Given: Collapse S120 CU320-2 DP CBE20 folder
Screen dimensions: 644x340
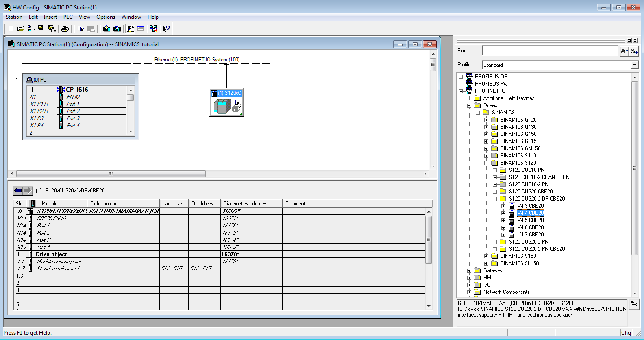Looking at the screenshot, I should [495, 199].
